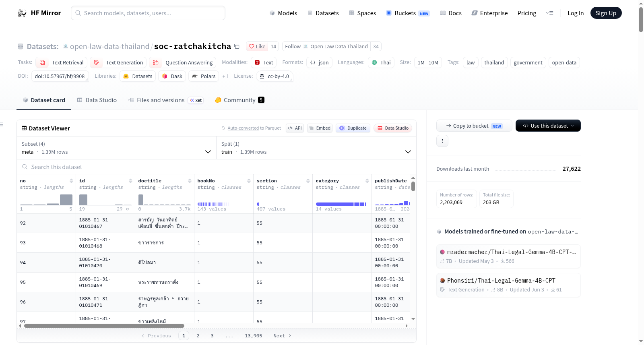Click the HF Mirror logo icon
Viewport: 644px width, 345px height.
22,13
